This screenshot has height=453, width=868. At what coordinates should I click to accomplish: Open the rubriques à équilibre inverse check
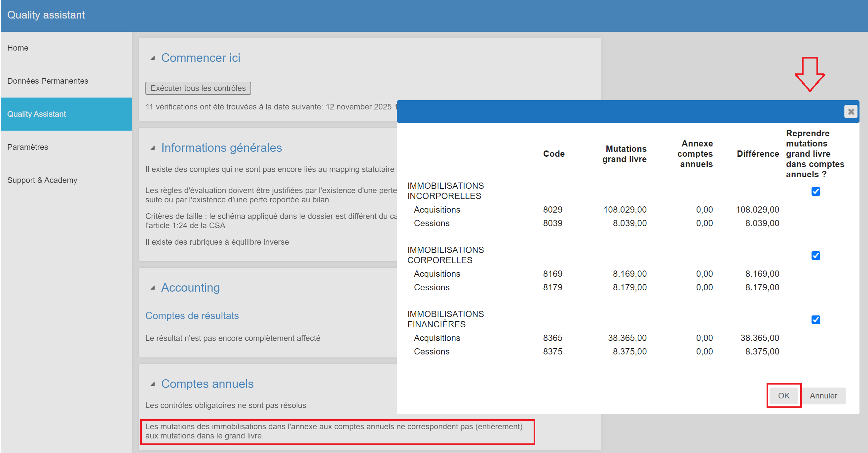tap(217, 242)
